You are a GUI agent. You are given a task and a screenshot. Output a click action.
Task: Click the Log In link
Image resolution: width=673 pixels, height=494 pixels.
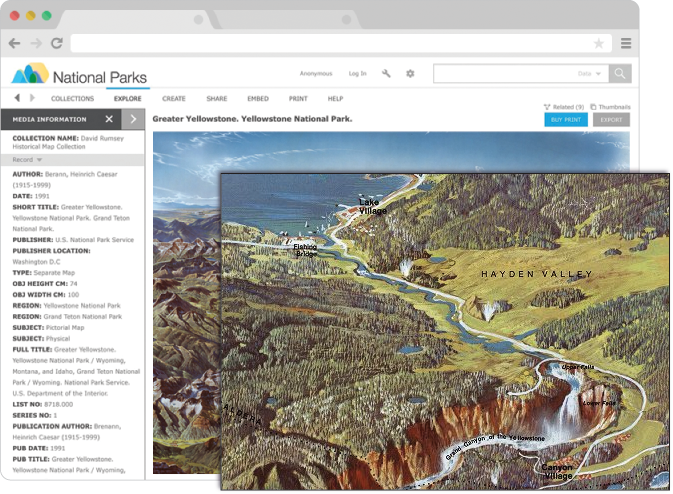tap(358, 73)
